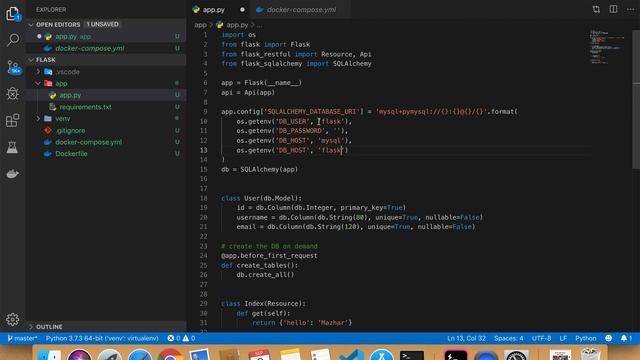The height and width of the screenshot is (360, 640).
Task: Select the Python 3.7.3 interpreter status item
Action: 102,338
